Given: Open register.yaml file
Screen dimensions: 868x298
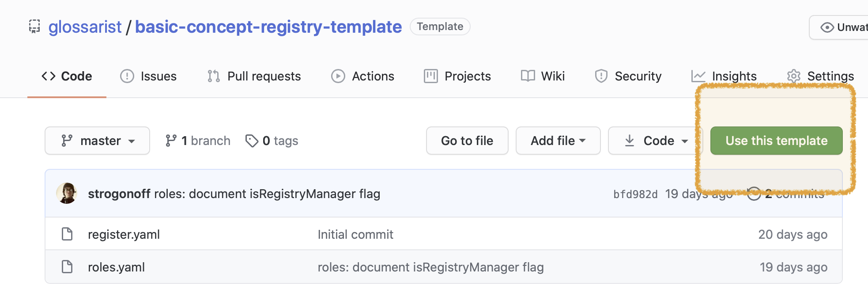Looking at the screenshot, I should click(x=124, y=234).
